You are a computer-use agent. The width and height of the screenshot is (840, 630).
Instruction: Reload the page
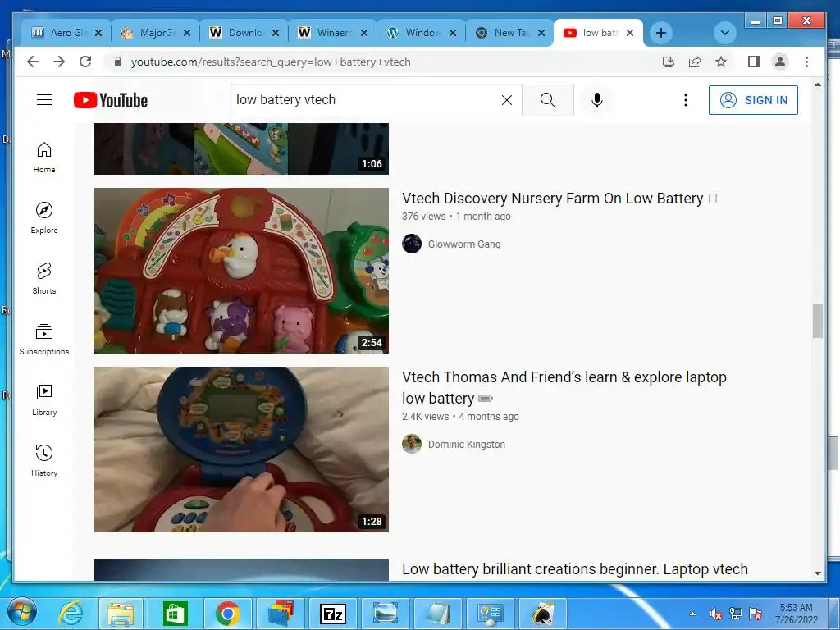click(85, 62)
